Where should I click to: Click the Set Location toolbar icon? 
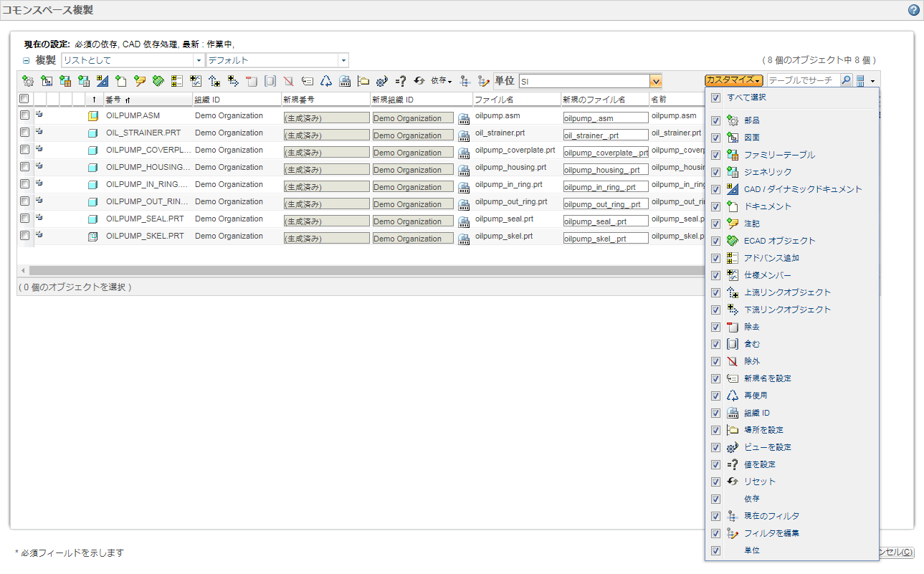point(363,81)
